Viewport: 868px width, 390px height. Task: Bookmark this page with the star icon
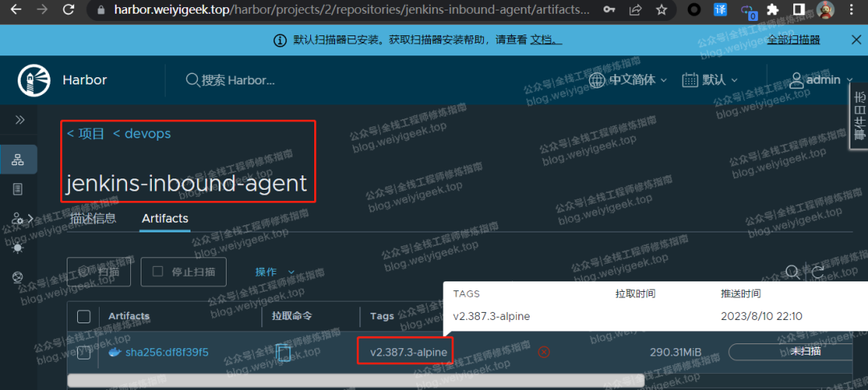661,10
